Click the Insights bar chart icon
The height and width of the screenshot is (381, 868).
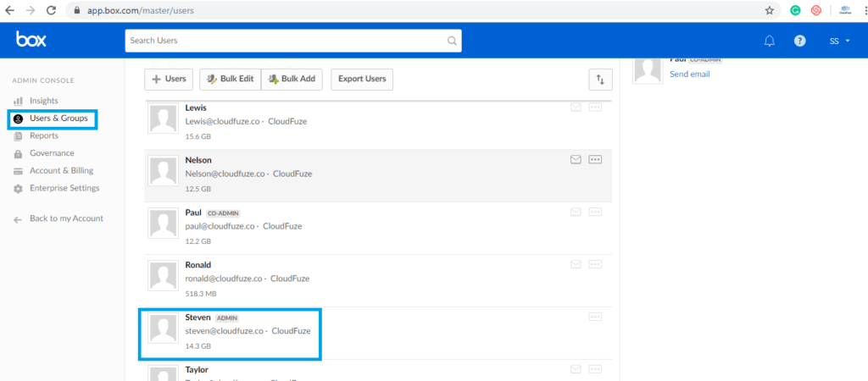click(19, 101)
